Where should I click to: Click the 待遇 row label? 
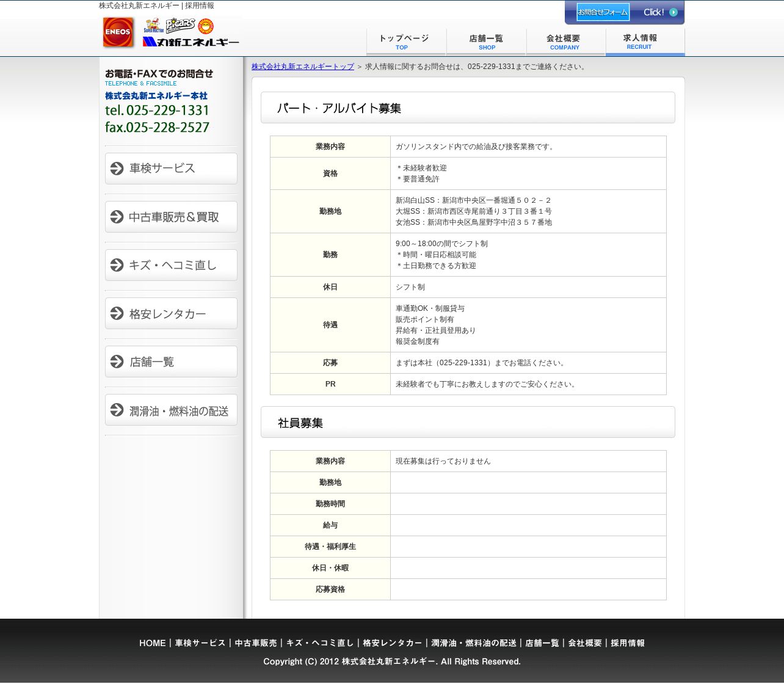point(330,325)
